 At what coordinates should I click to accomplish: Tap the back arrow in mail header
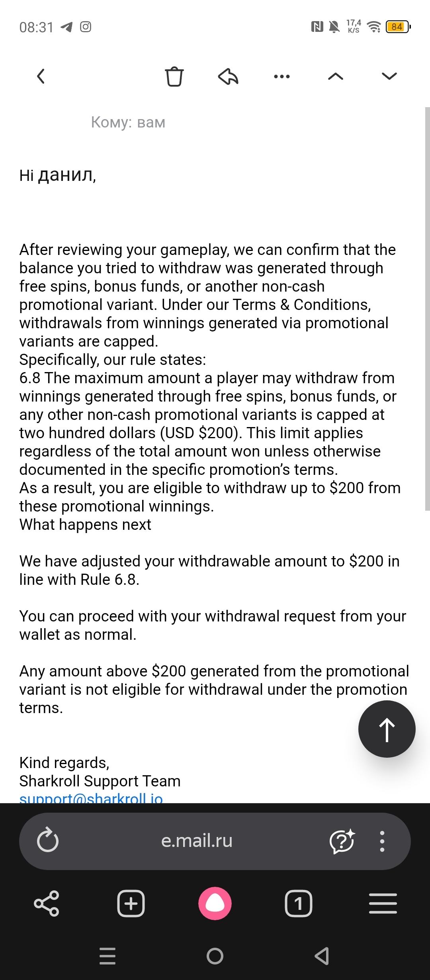point(41,76)
